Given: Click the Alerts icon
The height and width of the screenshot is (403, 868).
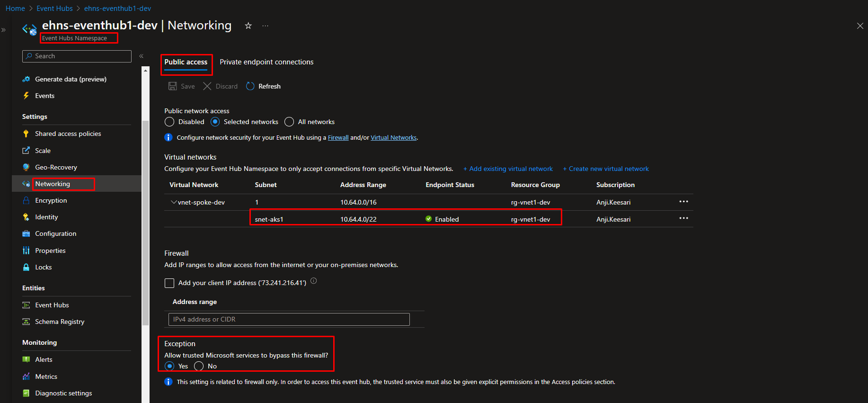Looking at the screenshot, I should tap(26, 359).
